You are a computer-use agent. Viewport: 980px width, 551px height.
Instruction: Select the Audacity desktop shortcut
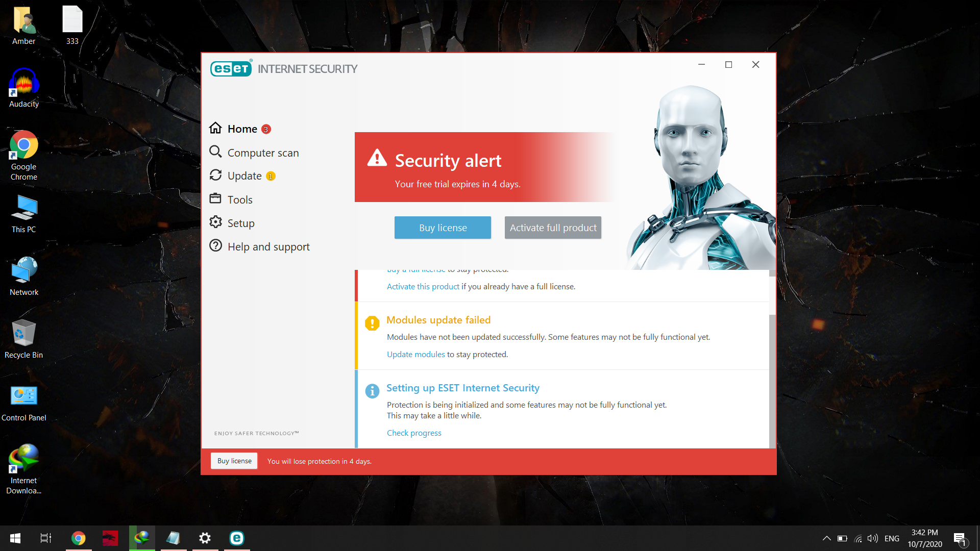coord(23,88)
